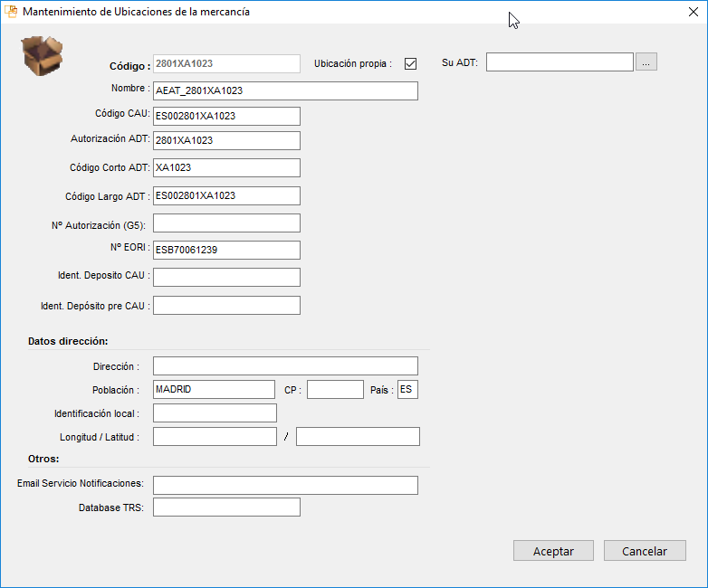This screenshot has height=588, width=708.
Task: Click the CP postal code field
Action: point(335,389)
